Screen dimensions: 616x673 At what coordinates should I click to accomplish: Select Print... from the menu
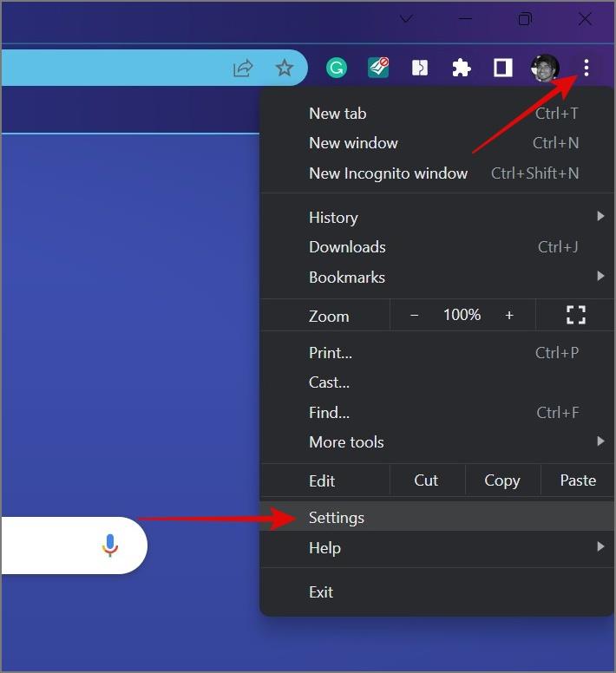pyautogui.click(x=437, y=353)
